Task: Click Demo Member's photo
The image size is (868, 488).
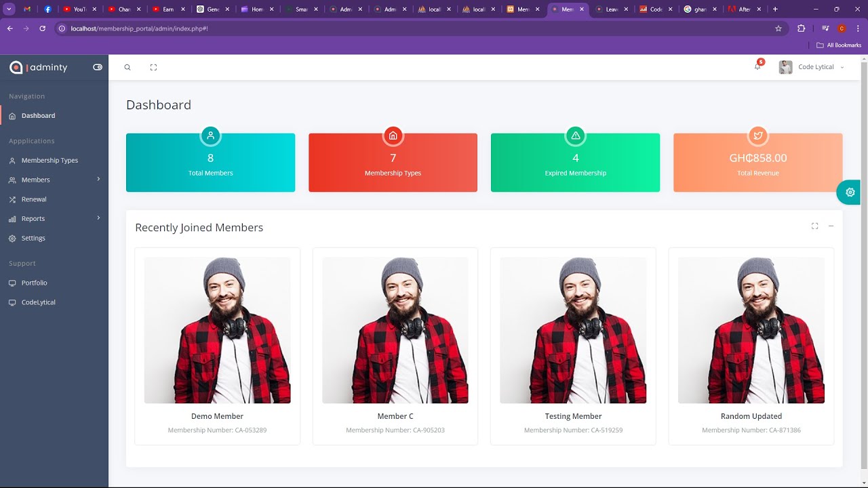Action: coord(217,330)
